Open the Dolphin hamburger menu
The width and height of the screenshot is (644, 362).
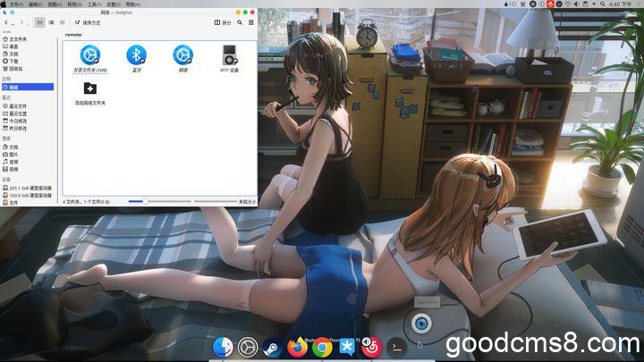click(x=251, y=22)
